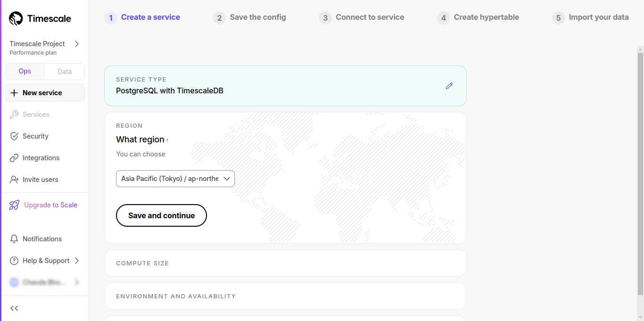Screen dimensions: 644x321
Task: Click the Integrations link icon
Action: click(14, 158)
